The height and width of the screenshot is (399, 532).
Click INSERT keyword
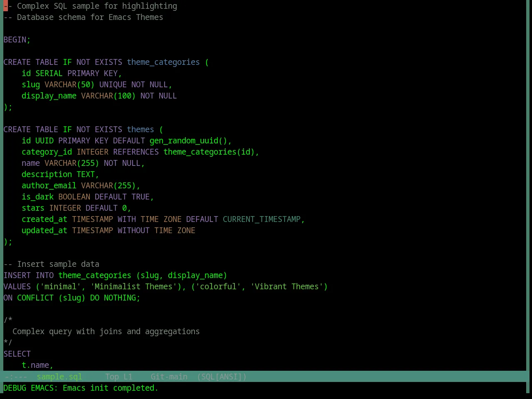[17, 276]
